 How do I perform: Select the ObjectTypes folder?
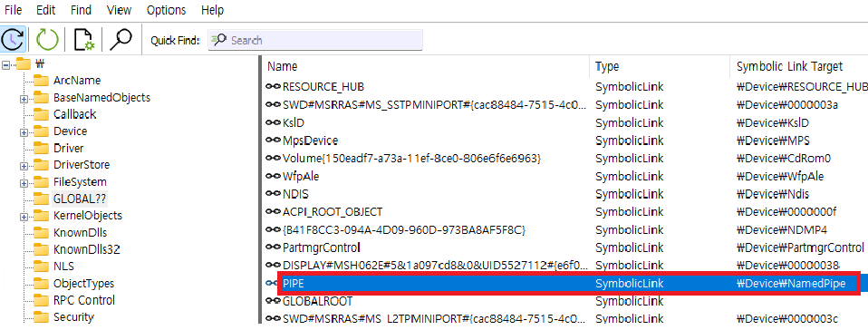[83, 283]
